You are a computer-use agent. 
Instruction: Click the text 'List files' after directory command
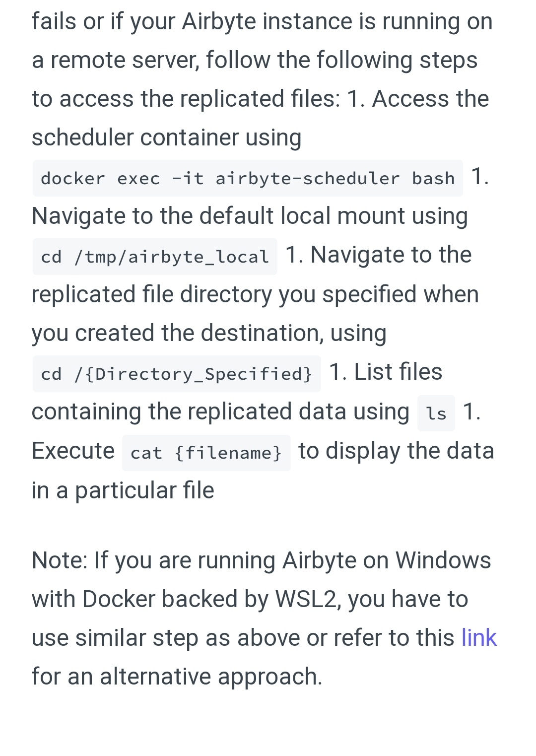(398, 372)
